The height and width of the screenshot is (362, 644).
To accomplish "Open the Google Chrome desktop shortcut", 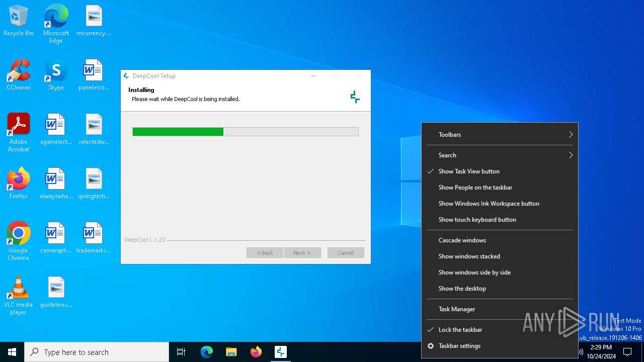I will point(19,241).
